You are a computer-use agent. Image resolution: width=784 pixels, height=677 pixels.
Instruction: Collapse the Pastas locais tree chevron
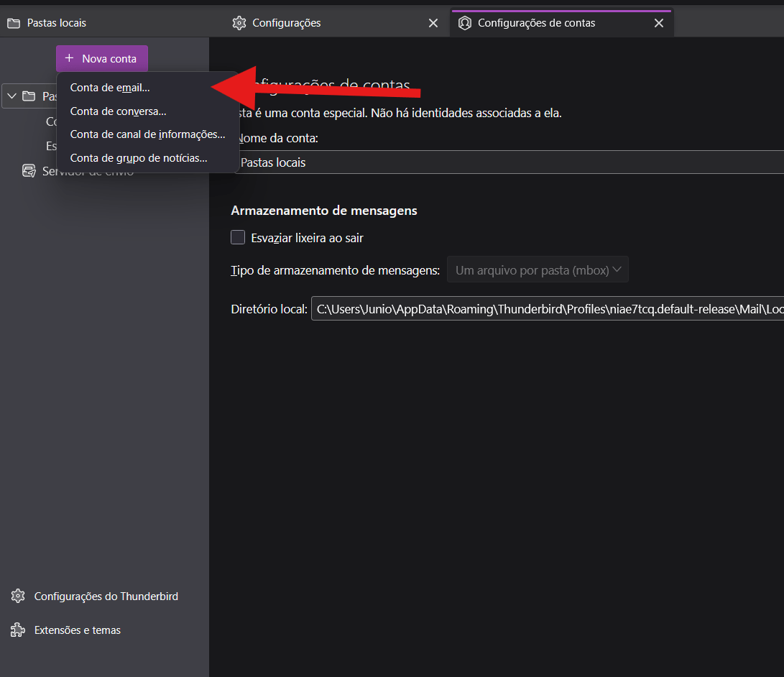pyautogui.click(x=11, y=96)
